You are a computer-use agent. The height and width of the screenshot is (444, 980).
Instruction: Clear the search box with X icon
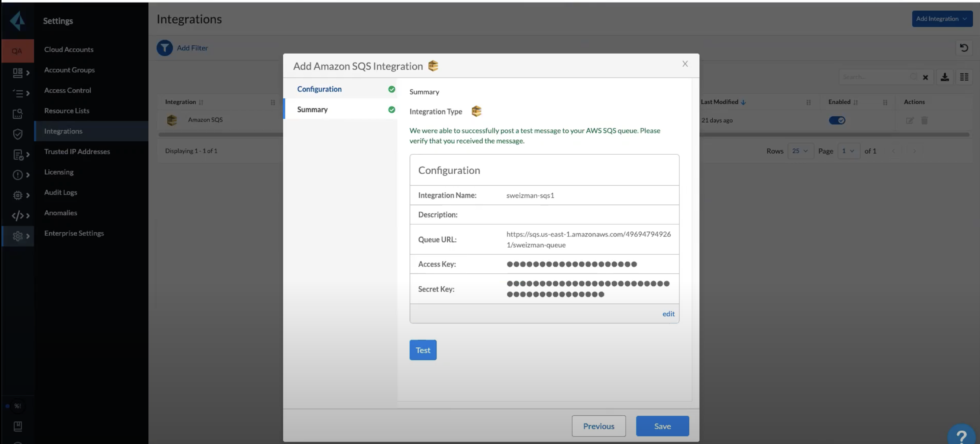click(925, 78)
